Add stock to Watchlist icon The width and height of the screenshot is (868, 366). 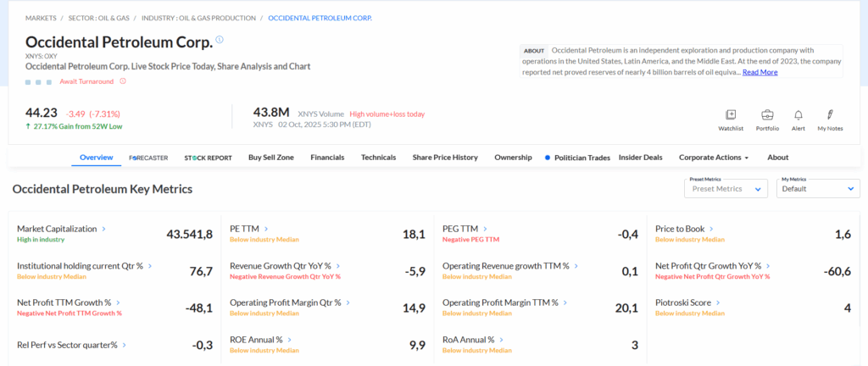coord(731,115)
